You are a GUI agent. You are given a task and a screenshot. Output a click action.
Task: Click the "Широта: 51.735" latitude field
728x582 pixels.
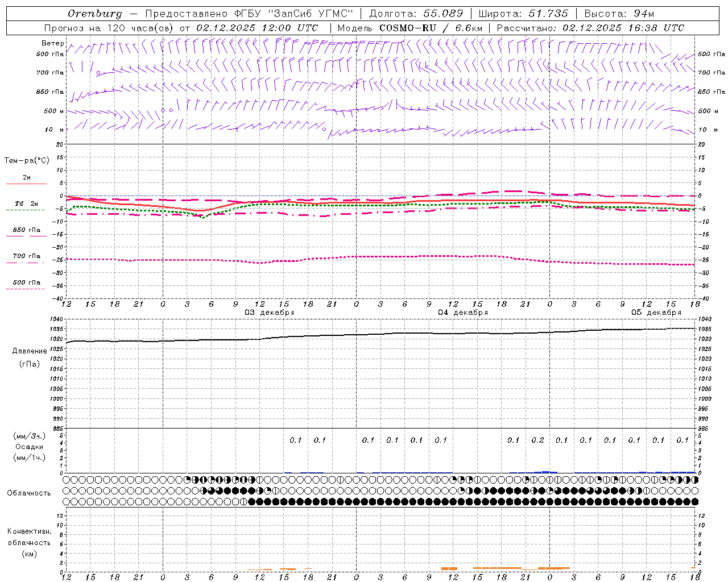coord(523,14)
